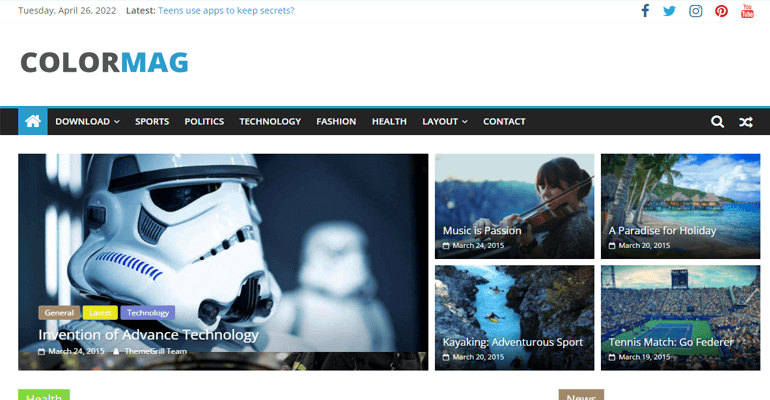The image size is (770, 400).
Task: Open ThemeGrill Team author link
Action: pyautogui.click(x=155, y=351)
